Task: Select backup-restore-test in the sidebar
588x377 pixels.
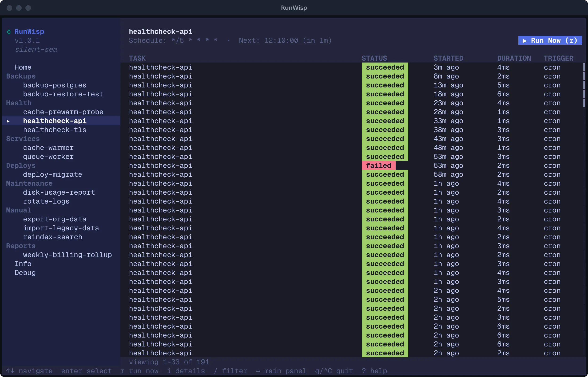Action: [63, 94]
